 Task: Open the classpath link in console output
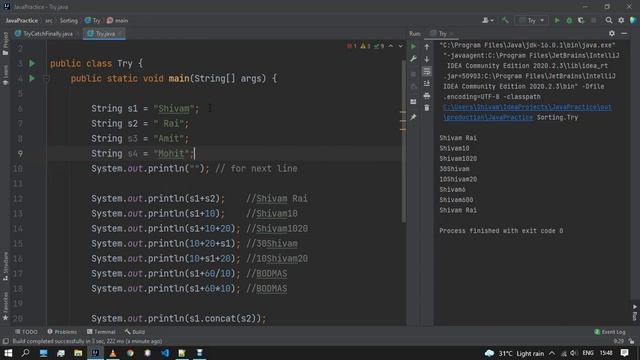tap(527, 112)
